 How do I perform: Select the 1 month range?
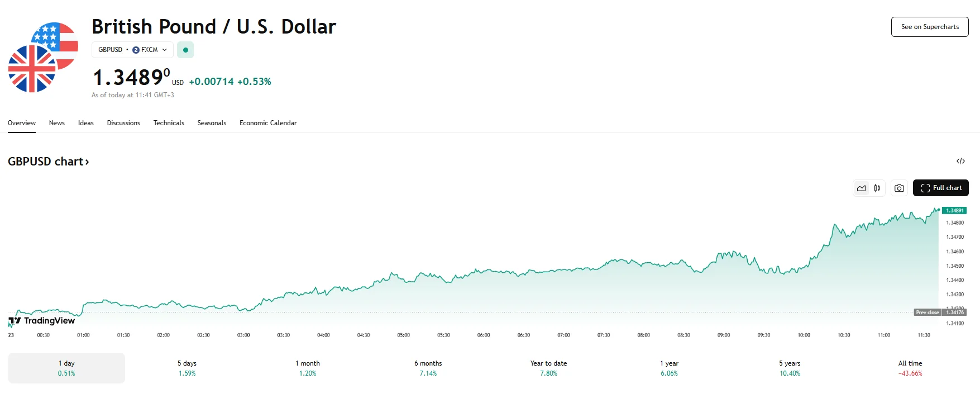tap(308, 368)
